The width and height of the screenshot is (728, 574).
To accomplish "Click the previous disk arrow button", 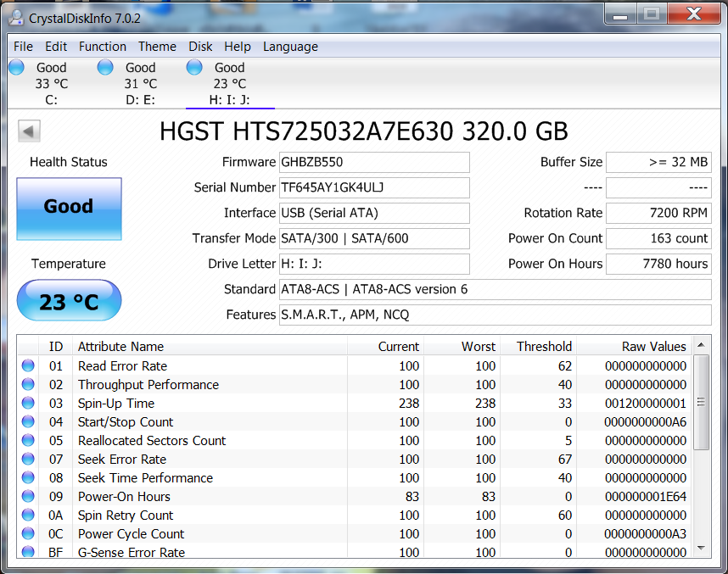I will 29,131.
